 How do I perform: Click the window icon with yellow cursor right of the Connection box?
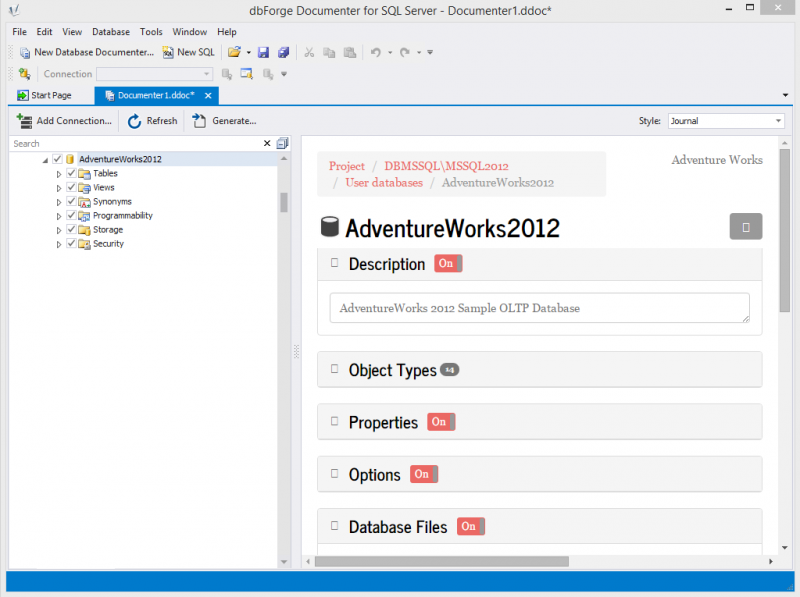click(x=247, y=74)
